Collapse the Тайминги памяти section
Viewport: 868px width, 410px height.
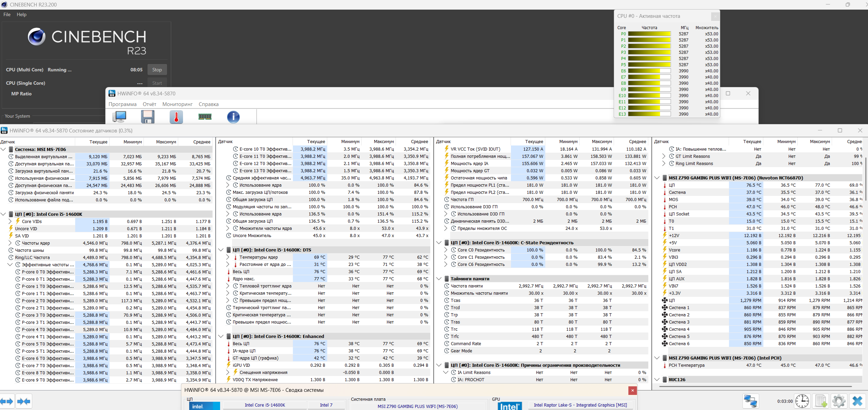click(x=439, y=279)
